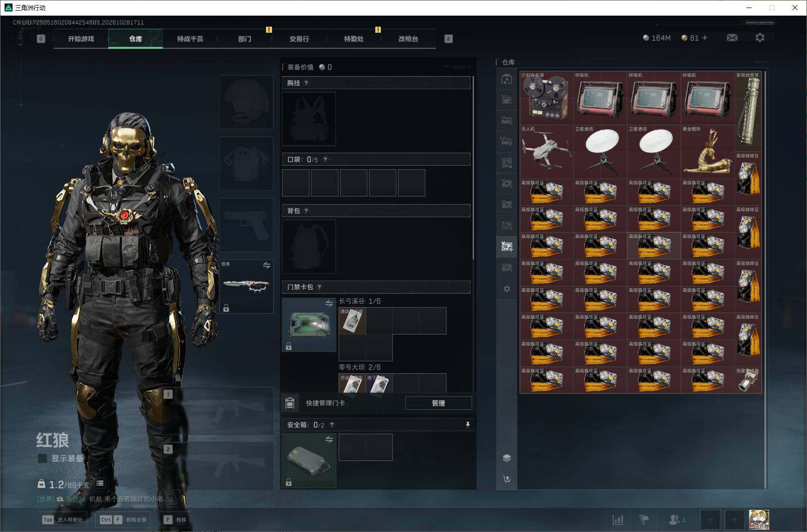Open the warehouse sidebar settings gear

point(507,289)
